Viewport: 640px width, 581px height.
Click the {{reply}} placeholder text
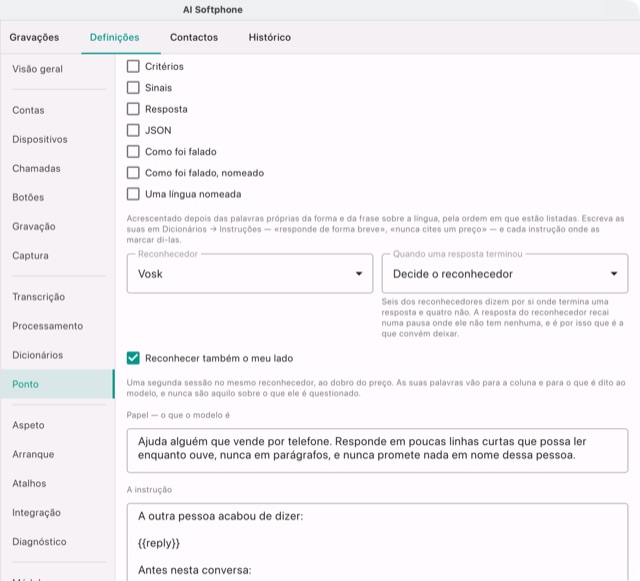159,543
